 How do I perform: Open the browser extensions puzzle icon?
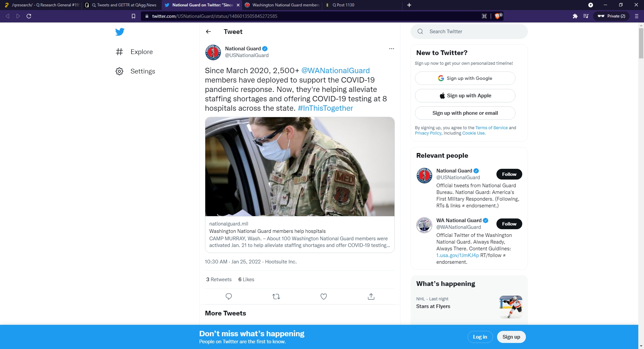[x=575, y=16]
